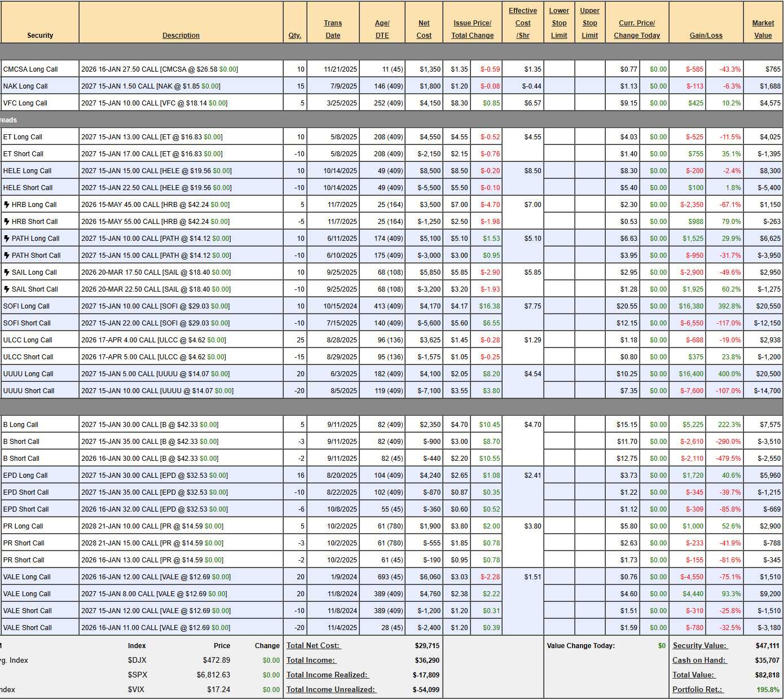Select the SOFI Long Call security cell
This screenshot has height=700, width=784.
click(27, 306)
